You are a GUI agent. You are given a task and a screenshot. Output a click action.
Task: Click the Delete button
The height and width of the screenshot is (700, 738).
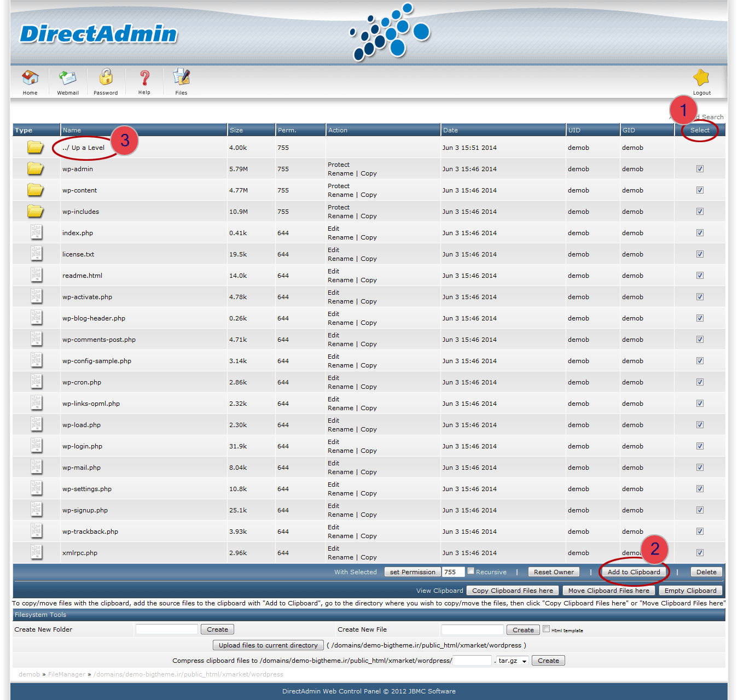[706, 572]
